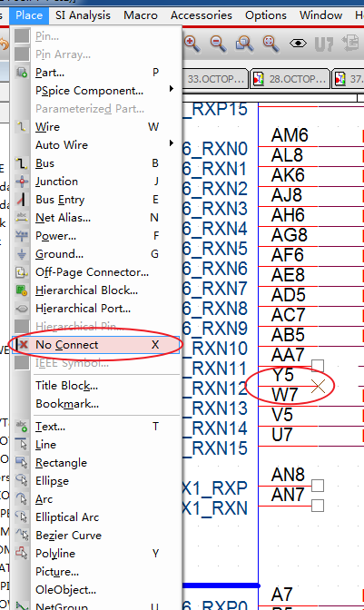Screen dimensions: 364x610
Task: Open the SI Analysis menu
Action: [83, 15]
